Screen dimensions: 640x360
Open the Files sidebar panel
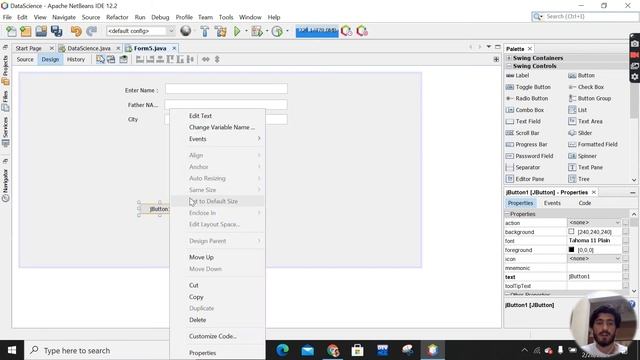[x=5, y=101]
